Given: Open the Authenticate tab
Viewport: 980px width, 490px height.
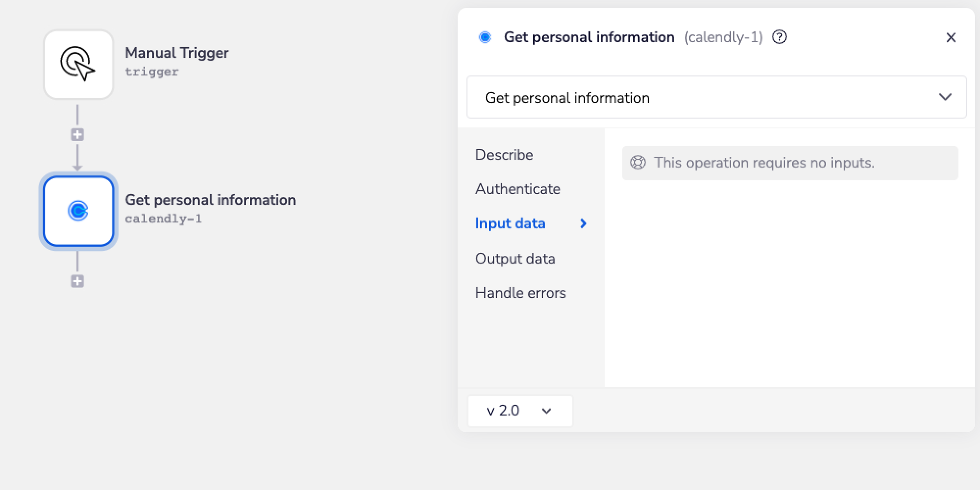Looking at the screenshot, I should tap(517, 189).
